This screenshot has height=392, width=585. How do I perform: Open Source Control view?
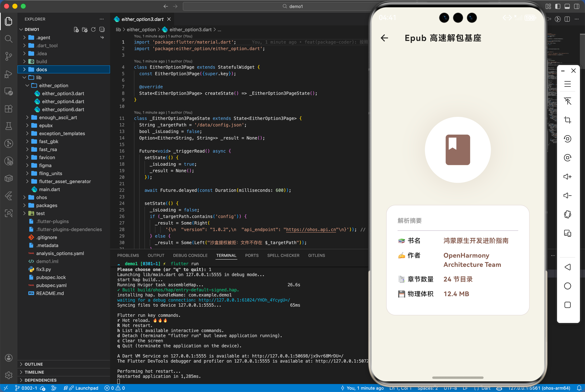coord(9,56)
